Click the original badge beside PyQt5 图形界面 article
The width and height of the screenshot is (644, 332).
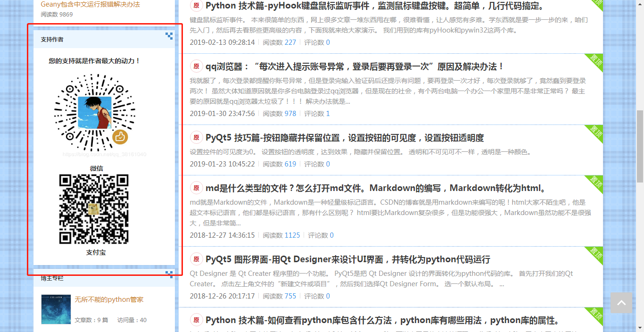pyautogui.click(x=196, y=259)
